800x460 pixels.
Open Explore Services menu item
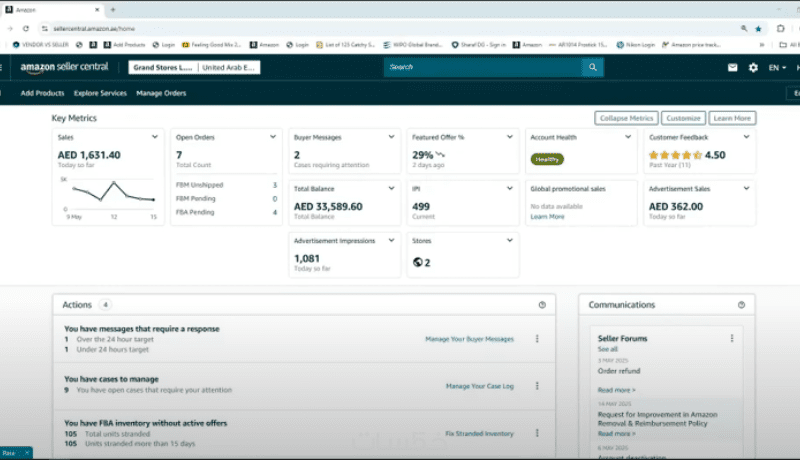point(100,93)
